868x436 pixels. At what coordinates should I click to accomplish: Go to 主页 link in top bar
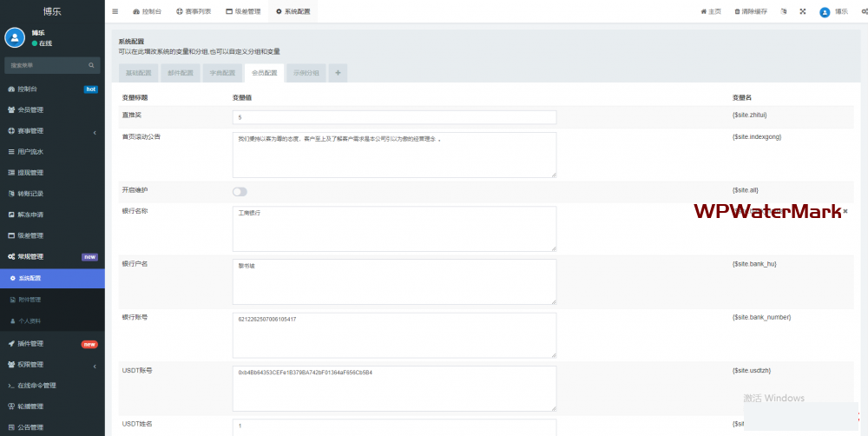coord(711,12)
